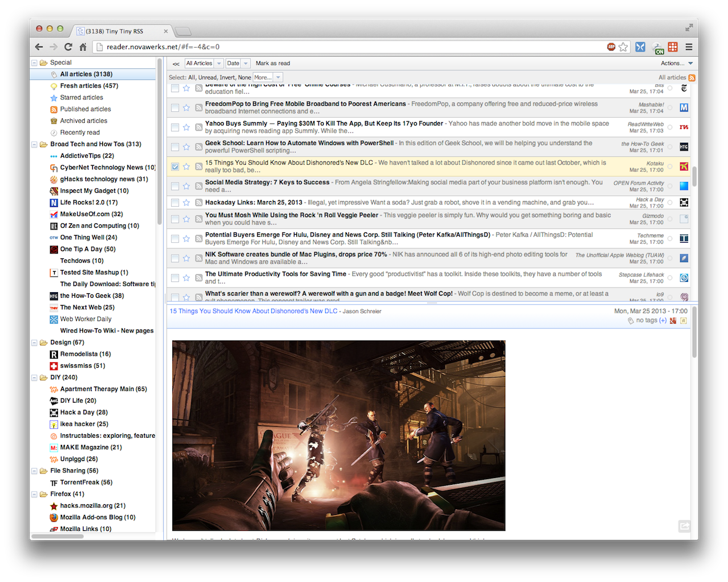The image size is (728, 582).
Task: Collapse the DIY category
Action: 34,377
